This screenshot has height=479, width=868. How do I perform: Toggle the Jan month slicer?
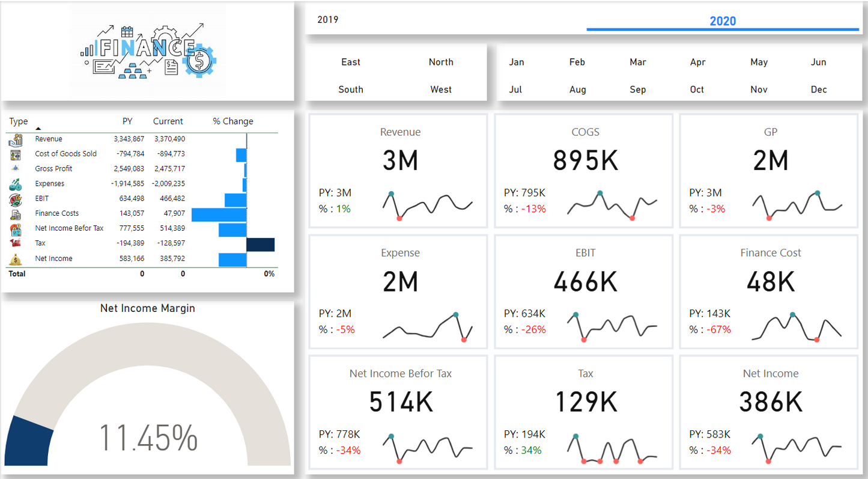click(x=517, y=62)
